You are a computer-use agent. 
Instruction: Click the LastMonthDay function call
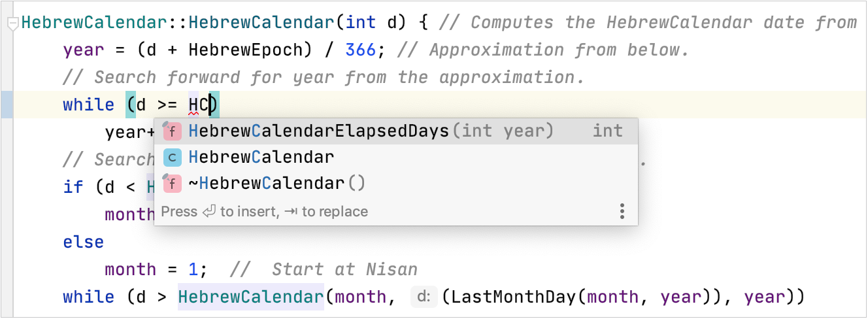point(512,297)
